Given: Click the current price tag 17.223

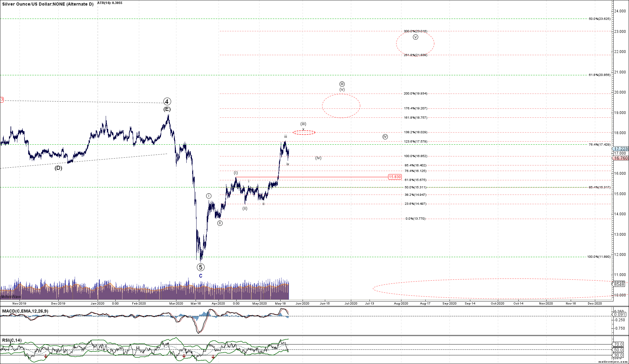Looking at the screenshot, I should pos(621,149).
